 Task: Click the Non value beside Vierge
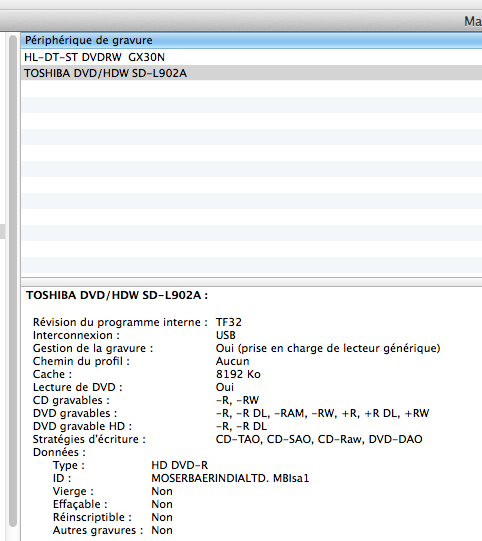162,491
